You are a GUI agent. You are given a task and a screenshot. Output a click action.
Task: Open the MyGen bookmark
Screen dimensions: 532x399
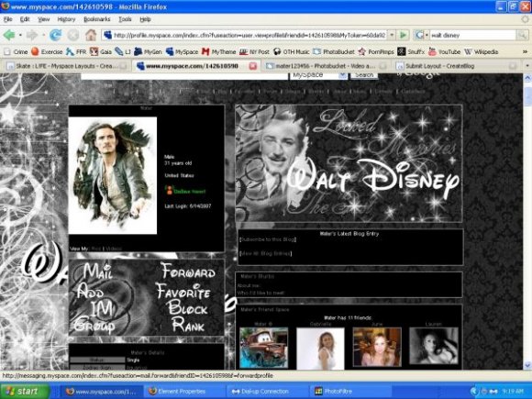(148, 52)
